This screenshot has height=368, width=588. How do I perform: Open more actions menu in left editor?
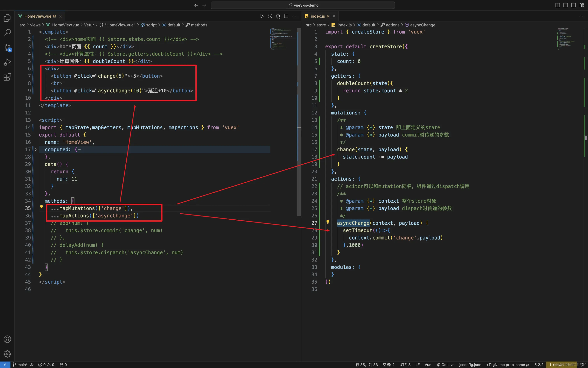click(x=294, y=16)
